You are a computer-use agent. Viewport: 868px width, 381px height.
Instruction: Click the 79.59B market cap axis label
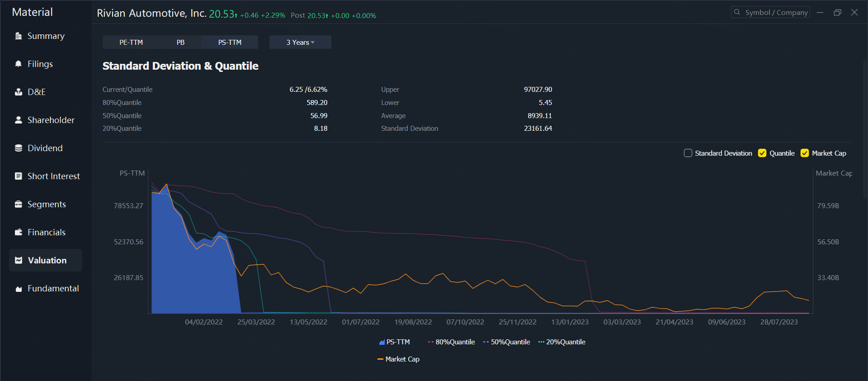[x=828, y=206]
